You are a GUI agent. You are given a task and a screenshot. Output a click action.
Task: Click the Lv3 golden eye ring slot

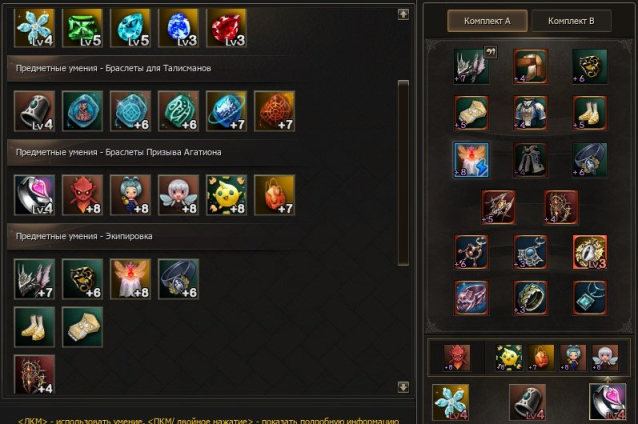pyautogui.click(x=590, y=252)
